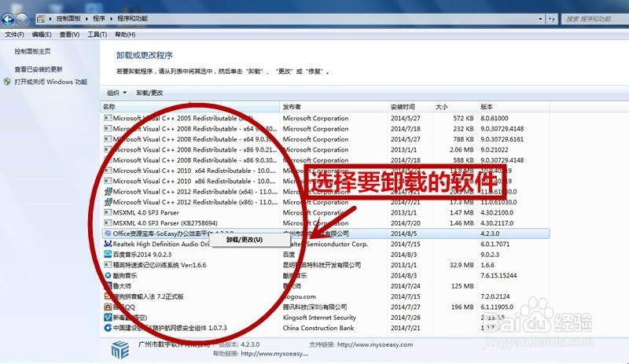Sort by the 大小 column header
629x364 pixels.
click(455, 107)
